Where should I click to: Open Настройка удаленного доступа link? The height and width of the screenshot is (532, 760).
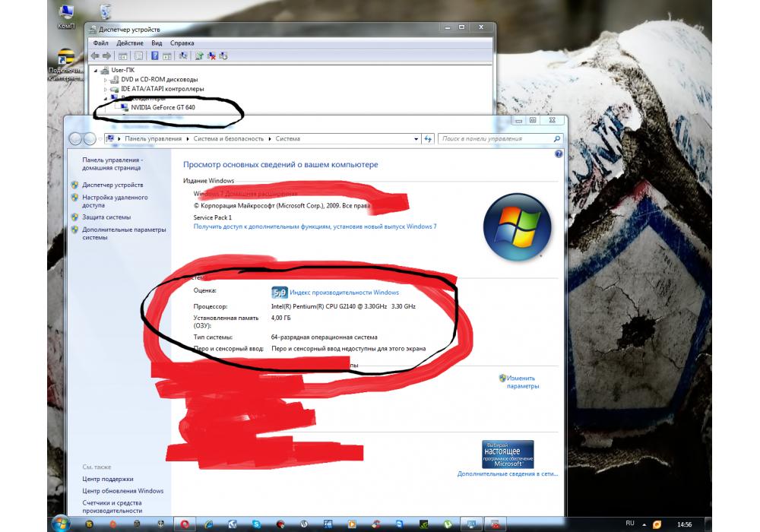[115, 201]
